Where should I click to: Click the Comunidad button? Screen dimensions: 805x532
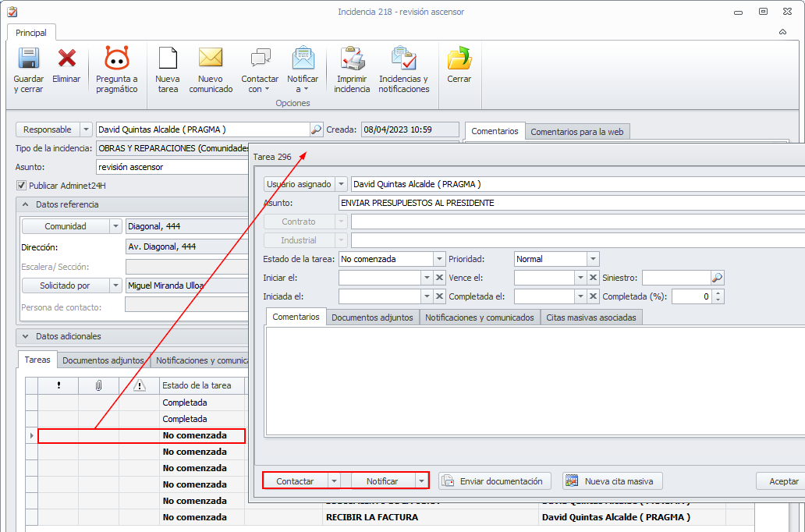pyautogui.click(x=66, y=226)
